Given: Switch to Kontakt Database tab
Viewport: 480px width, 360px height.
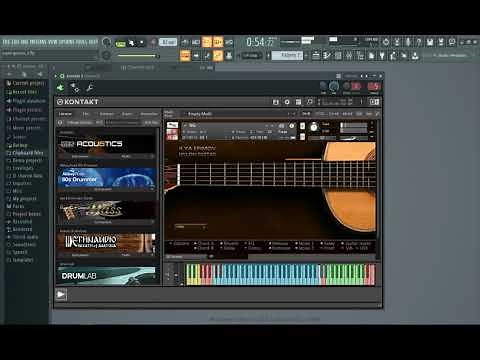Looking at the screenshot, I should [x=107, y=114].
